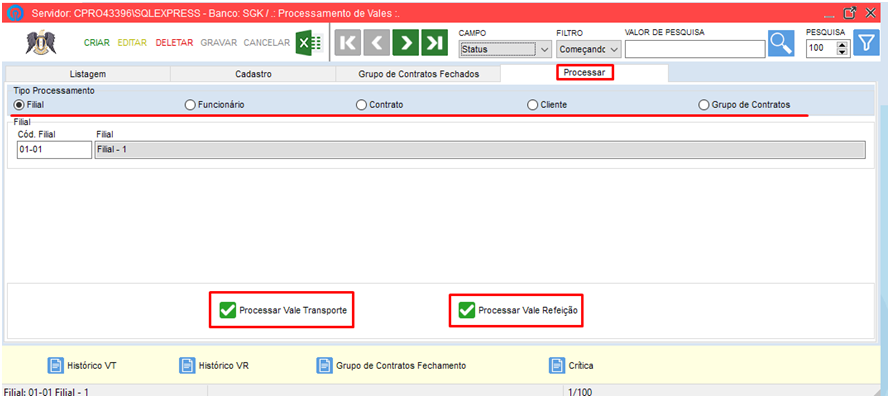Go to the next record

(405, 43)
